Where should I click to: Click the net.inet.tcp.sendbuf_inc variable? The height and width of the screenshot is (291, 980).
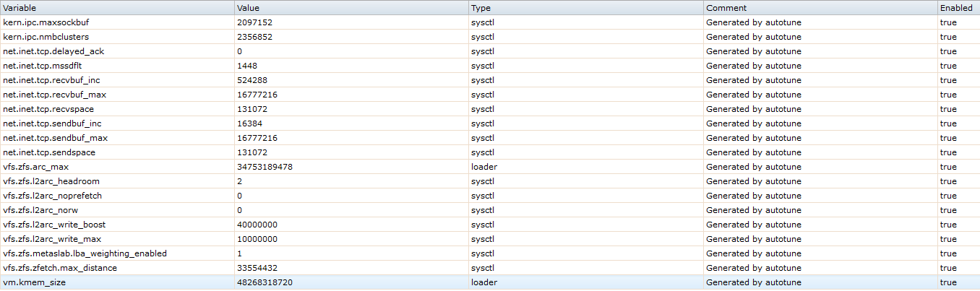52,123
